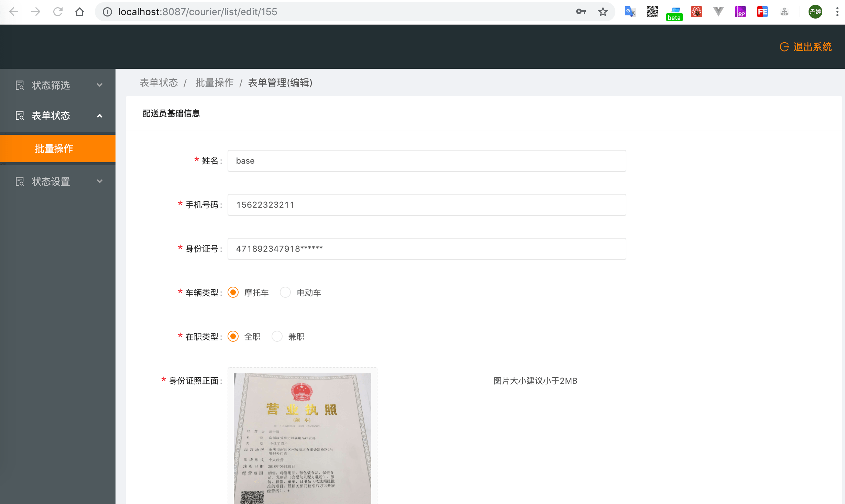Open the 批量操作 submenu item

coord(54,149)
